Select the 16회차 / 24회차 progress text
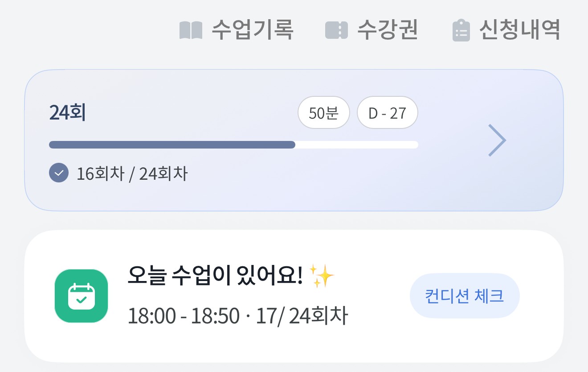The height and width of the screenshot is (372, 588). click(x=132, y=174)
